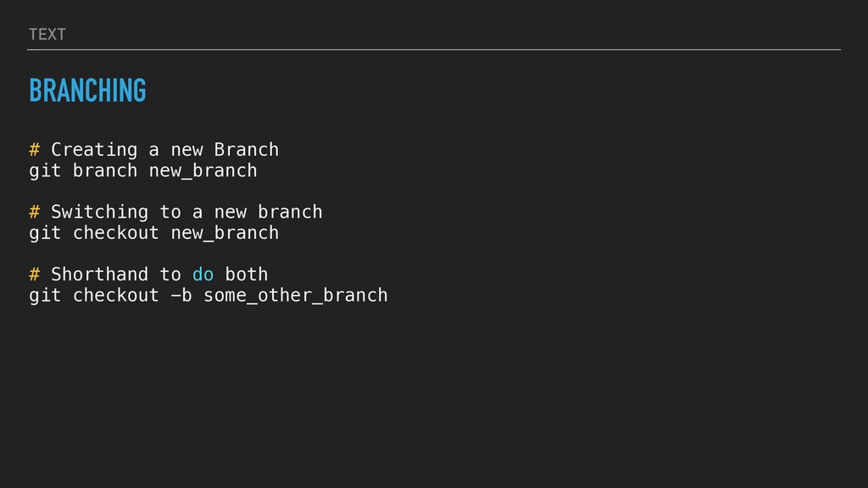This screenshot has width=868, height=488.
Task: Click the 'git checkout new_branch' command
Action: pos(153,232)
